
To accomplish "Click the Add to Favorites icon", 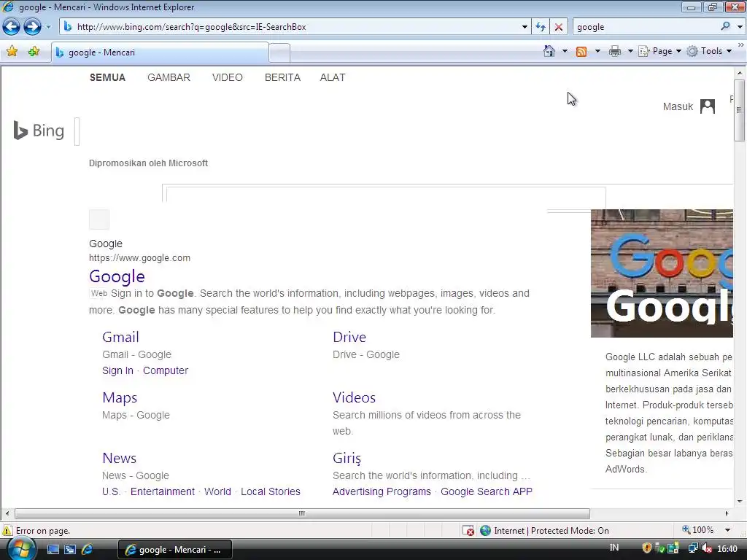I will click(34, 52).
